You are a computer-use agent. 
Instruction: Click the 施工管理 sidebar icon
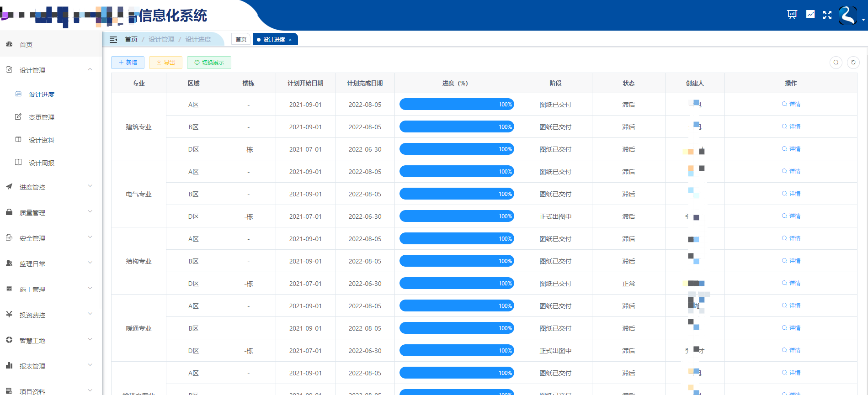coord(9,289)
